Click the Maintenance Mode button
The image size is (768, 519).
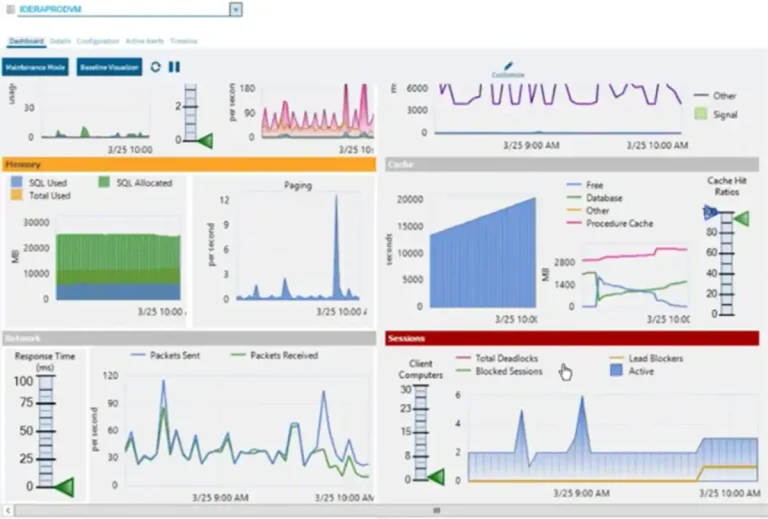click(x=35, y=67)
